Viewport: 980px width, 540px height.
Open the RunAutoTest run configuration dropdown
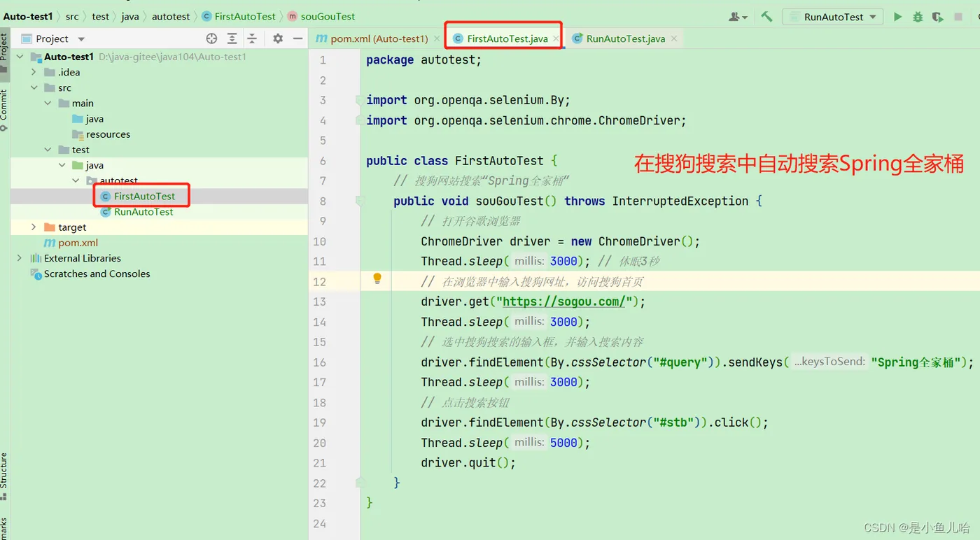coord(832,17)
